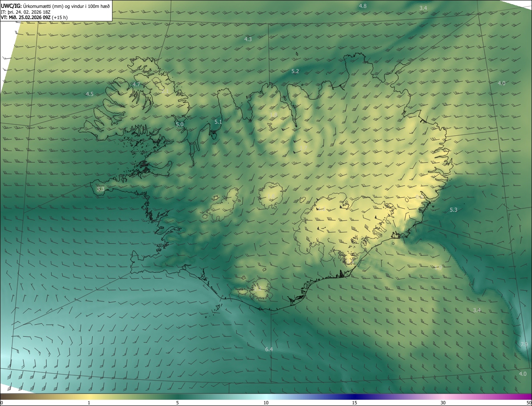
Task: Click the 3.3 value label at the Snæfellsnes tip
Action: [101, 189]
